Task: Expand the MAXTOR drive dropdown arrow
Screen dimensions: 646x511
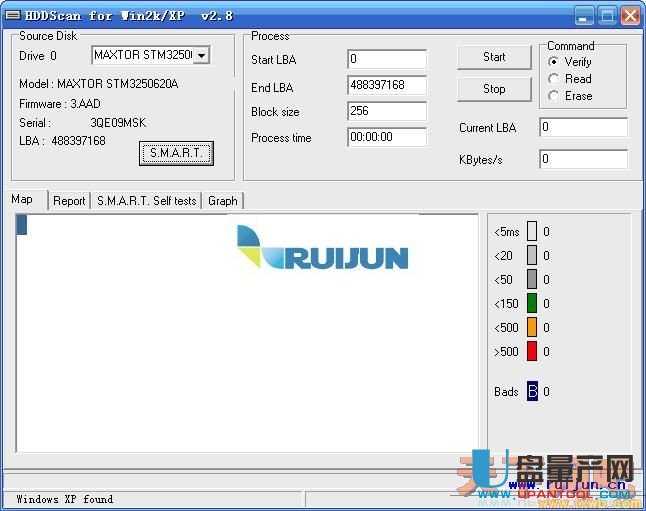Action: (x=201, y=55)
